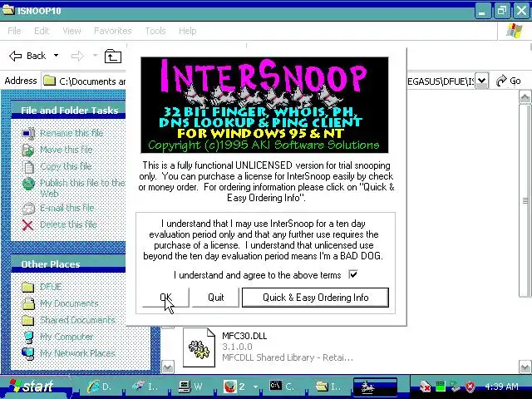Click the DFUE folder icon
This screenshot has width=532, height=399.
click(27, 287)
